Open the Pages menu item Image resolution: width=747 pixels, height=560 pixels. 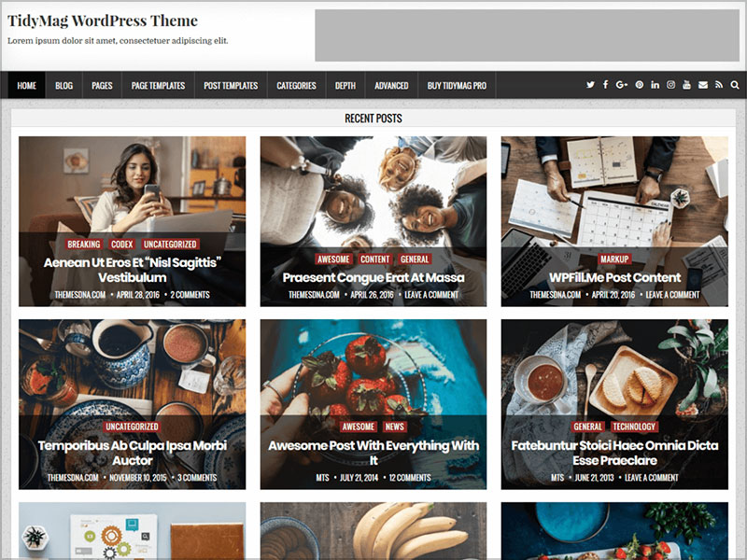(x=102, y=85)
